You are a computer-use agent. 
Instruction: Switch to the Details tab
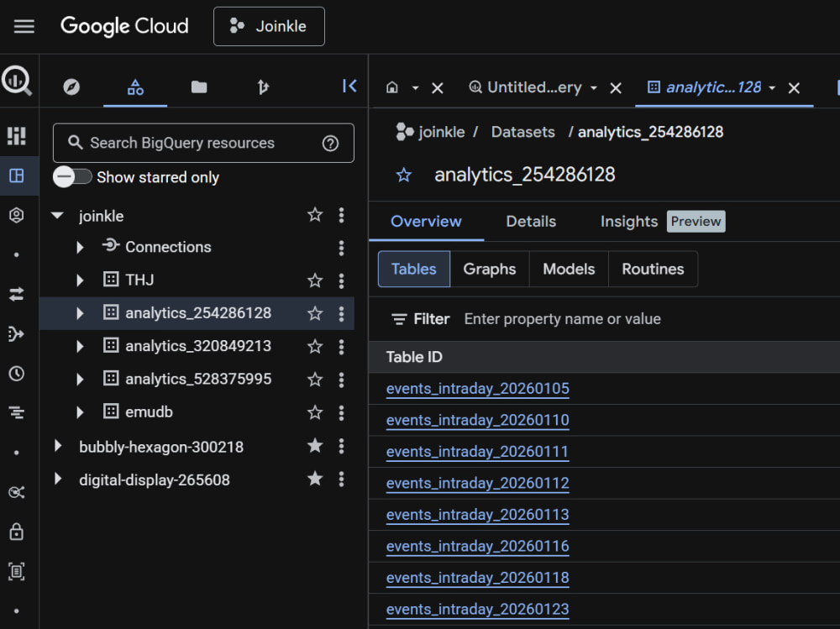(531, 221)
